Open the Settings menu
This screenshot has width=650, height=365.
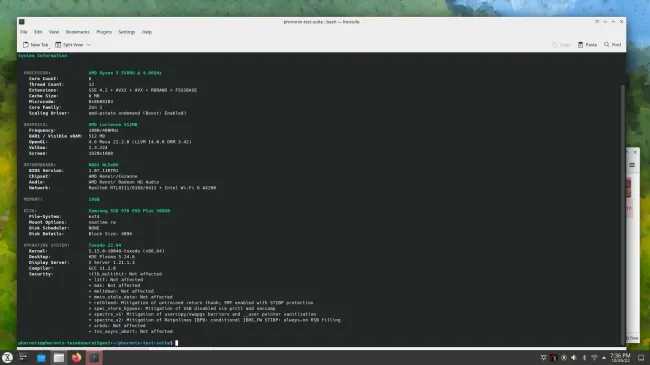(127, 32)
